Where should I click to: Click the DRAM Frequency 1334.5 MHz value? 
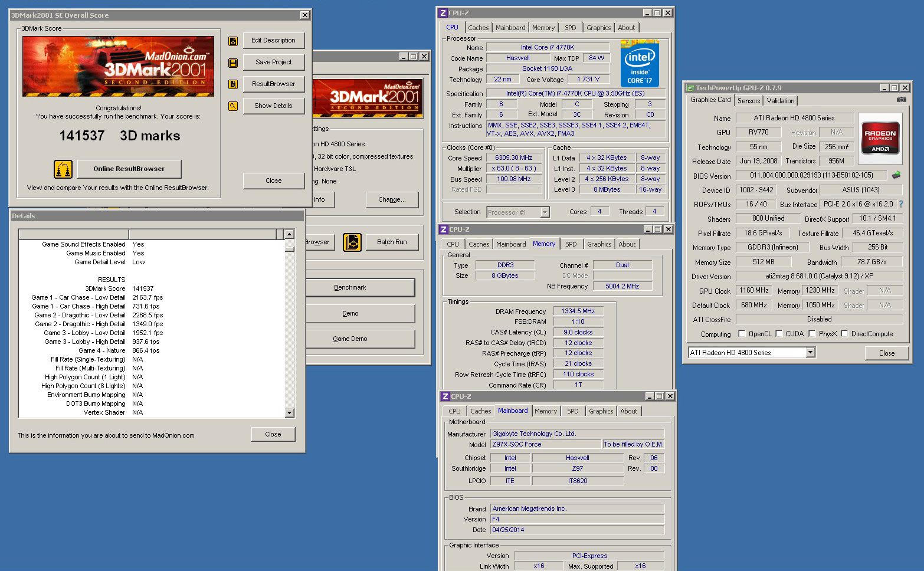click(x=578, y=311)
